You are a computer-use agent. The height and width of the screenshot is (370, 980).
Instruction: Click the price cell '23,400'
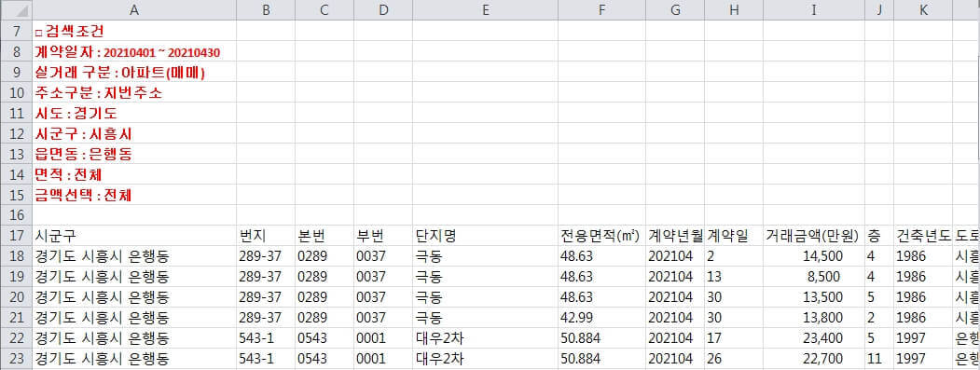pyautogui.click(x=814, y=338)
